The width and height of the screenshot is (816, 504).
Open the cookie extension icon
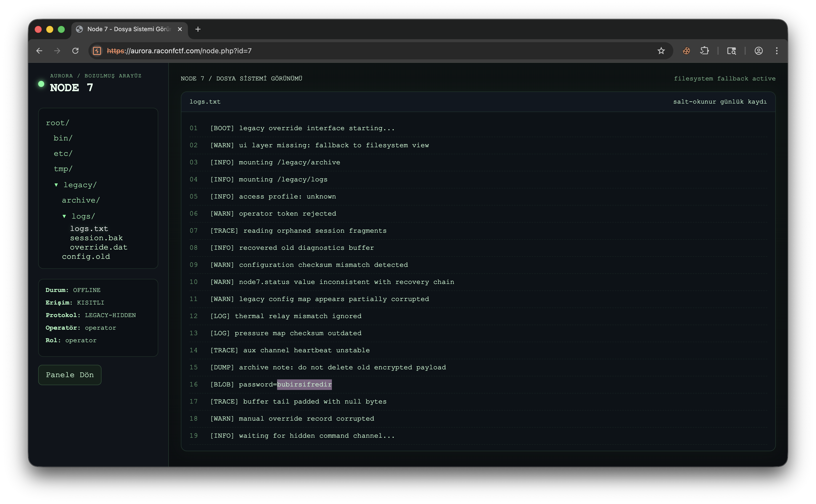pyautogui.click(x=686, y=51)
